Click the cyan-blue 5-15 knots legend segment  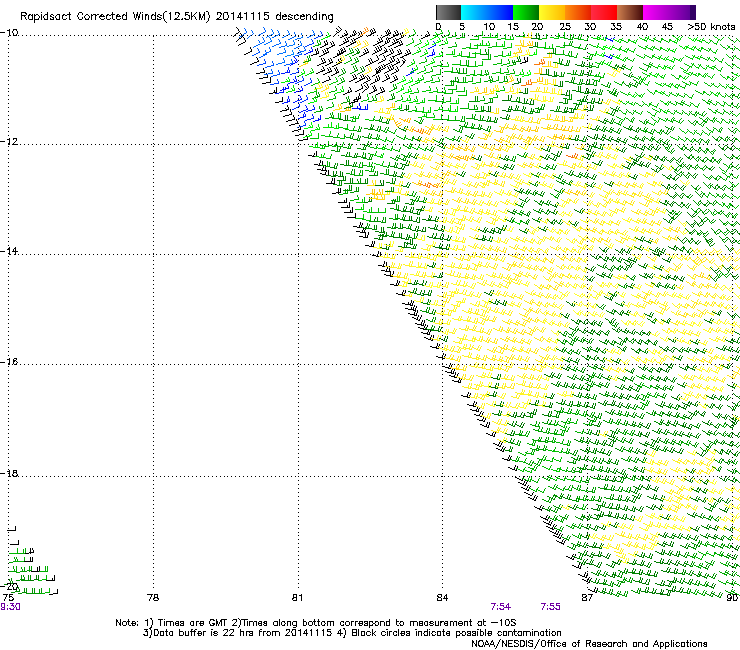point(487,12)
